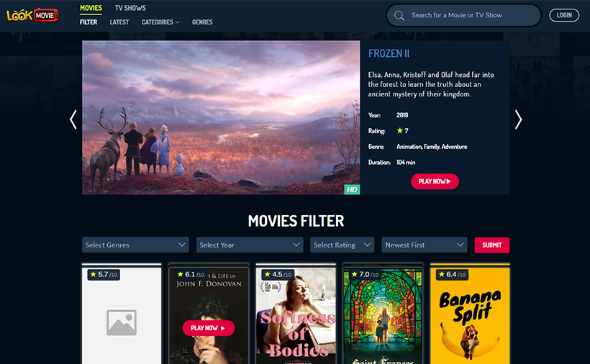Image resolution: width=590 pixels, height=364 pixels.
Task: Expand the Categories menu
Action: [160, 22]
